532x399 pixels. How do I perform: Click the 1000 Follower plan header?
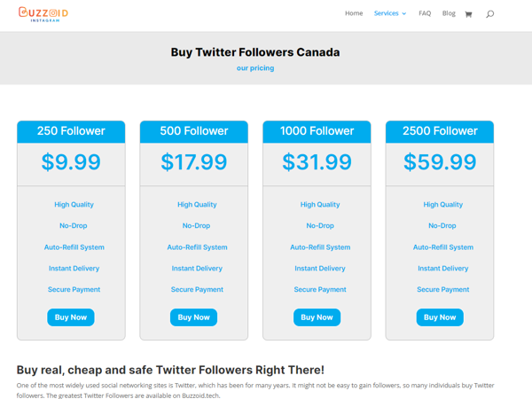(317, 131)
